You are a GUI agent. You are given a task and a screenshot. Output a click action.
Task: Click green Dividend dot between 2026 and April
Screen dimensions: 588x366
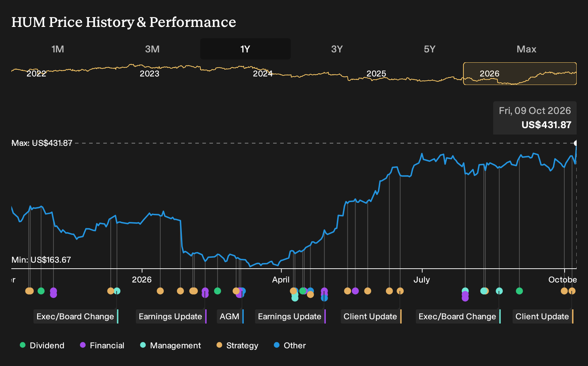coord(218,291)
